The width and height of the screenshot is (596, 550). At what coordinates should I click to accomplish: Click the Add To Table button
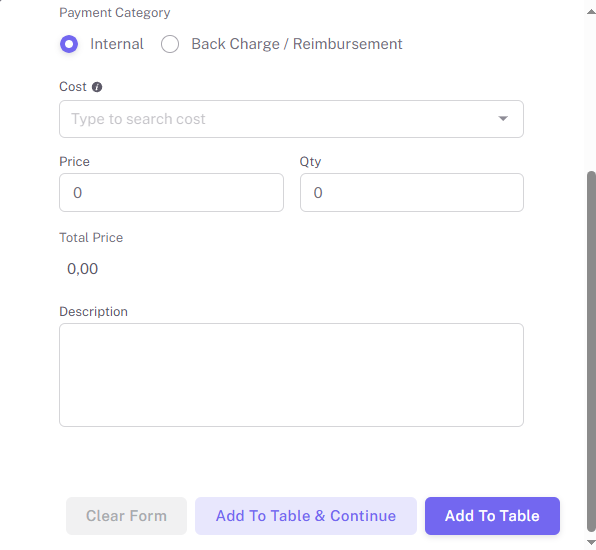(x=492, y=516)
